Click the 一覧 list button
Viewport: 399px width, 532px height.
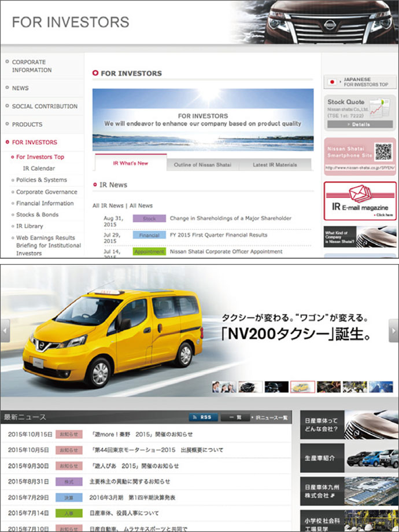coord(235,417)
